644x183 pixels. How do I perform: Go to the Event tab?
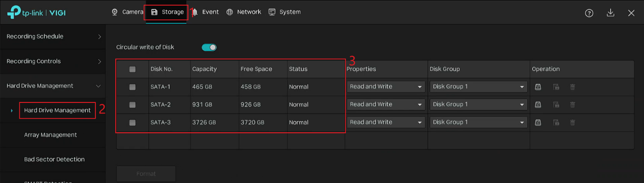(205, 12)
